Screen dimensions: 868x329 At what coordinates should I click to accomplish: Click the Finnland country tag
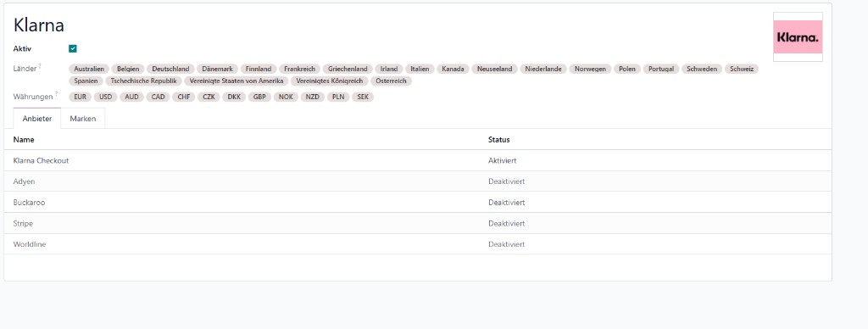point(259,70)
